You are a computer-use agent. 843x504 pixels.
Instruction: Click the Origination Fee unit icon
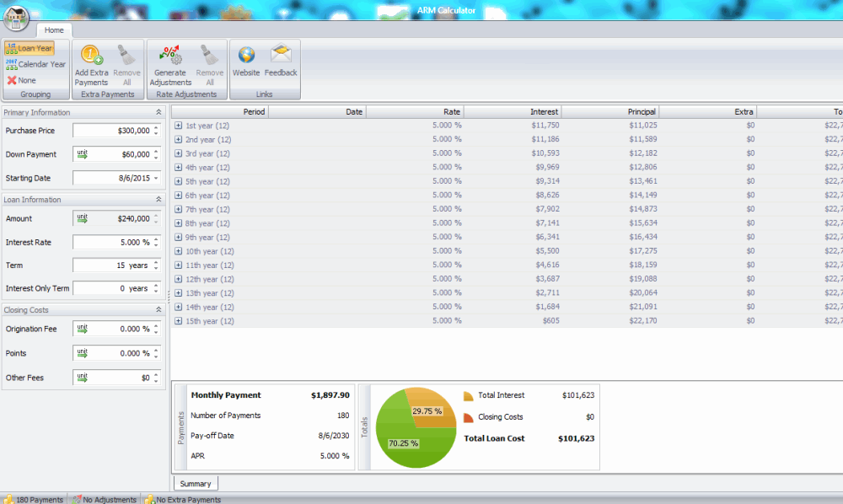[x=82, y=329]
